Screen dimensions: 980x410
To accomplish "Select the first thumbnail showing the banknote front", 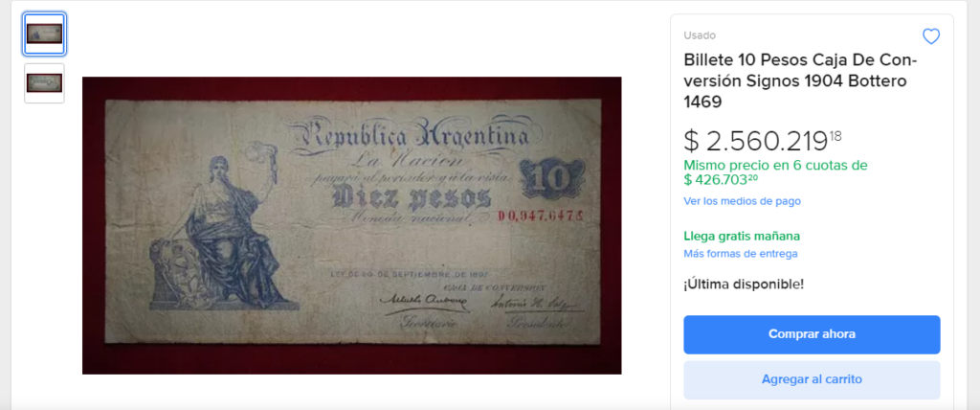I will click(x=44, y=34).
